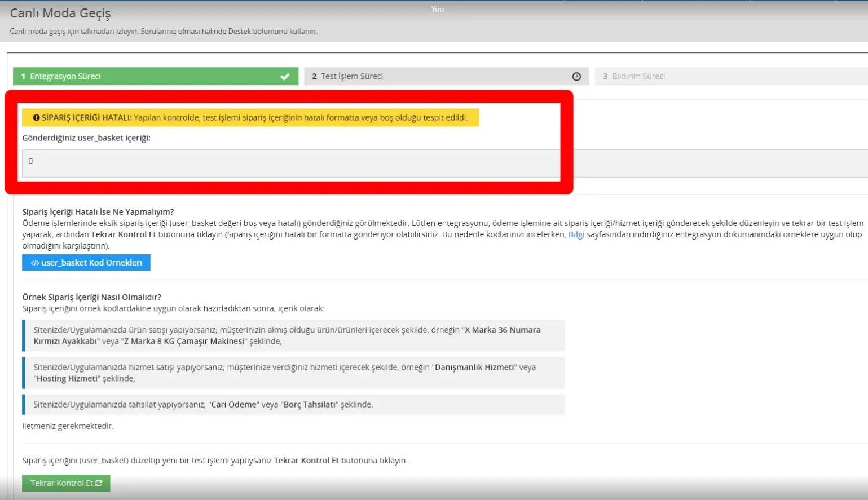Click the small square glyph in basket content box
The height and width of the screenshot is (500, 868).
tap(31, 161)
